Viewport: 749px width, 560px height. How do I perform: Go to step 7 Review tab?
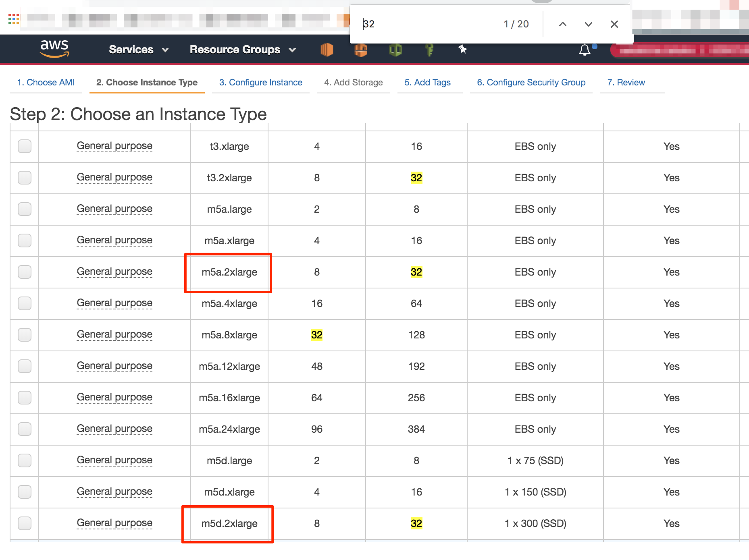point(626,83)
